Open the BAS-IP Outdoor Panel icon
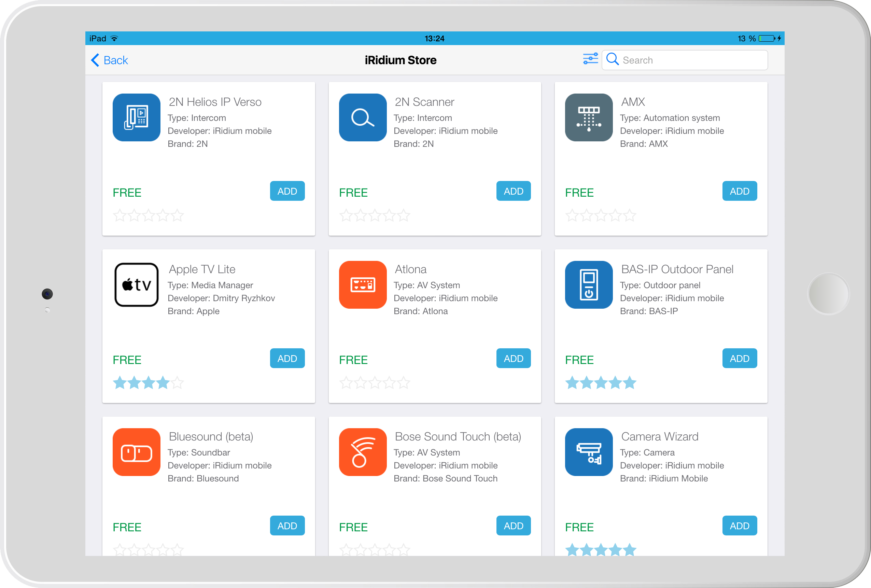 click(589, 285)
